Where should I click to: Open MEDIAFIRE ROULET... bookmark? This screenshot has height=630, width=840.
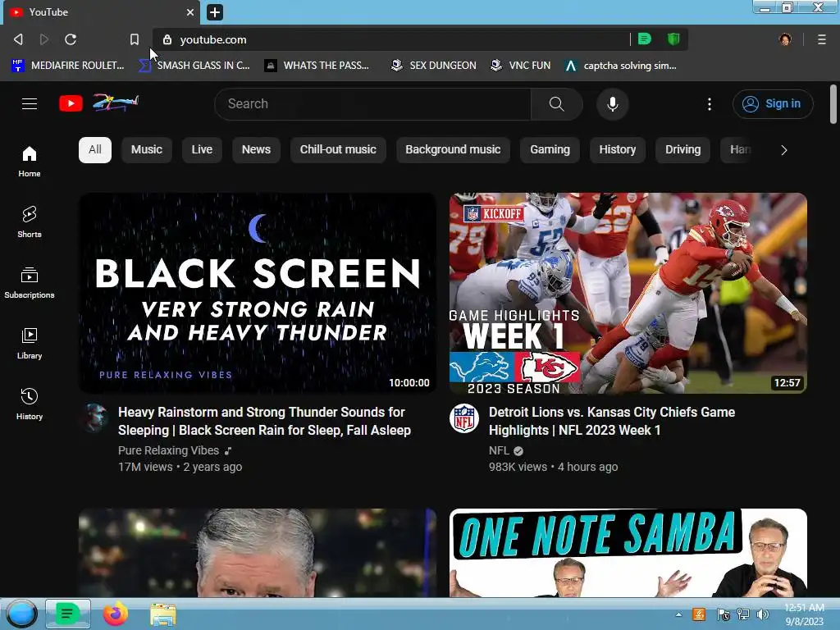point(68,66)
